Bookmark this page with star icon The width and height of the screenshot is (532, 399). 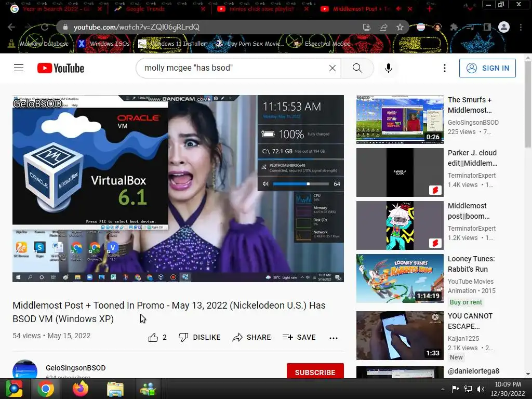click(x=400, y=27)
